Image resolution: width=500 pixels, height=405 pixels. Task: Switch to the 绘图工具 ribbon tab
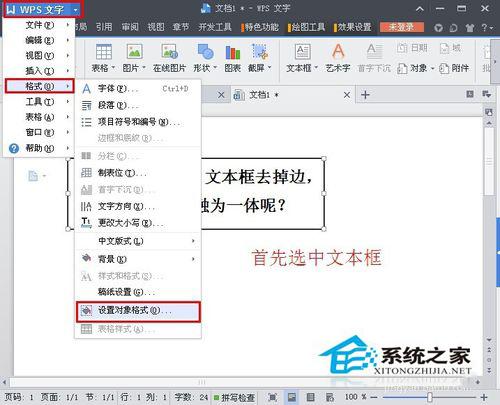[x=307, y=27]
